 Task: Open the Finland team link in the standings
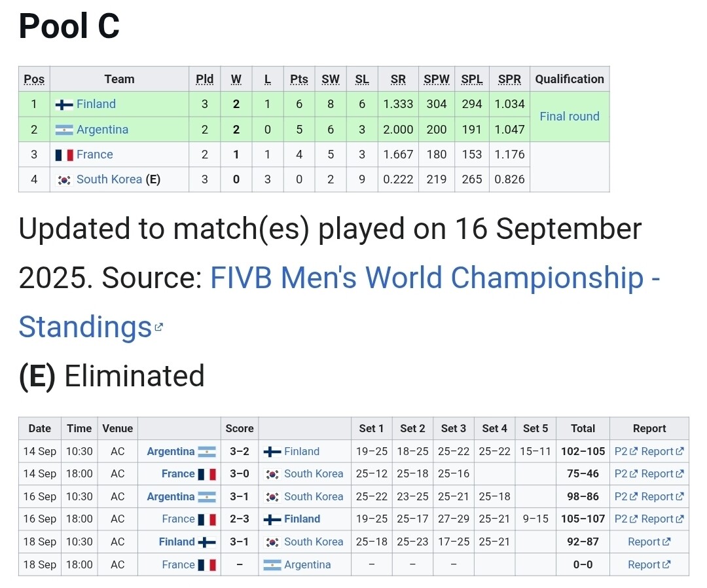point(96,104)
